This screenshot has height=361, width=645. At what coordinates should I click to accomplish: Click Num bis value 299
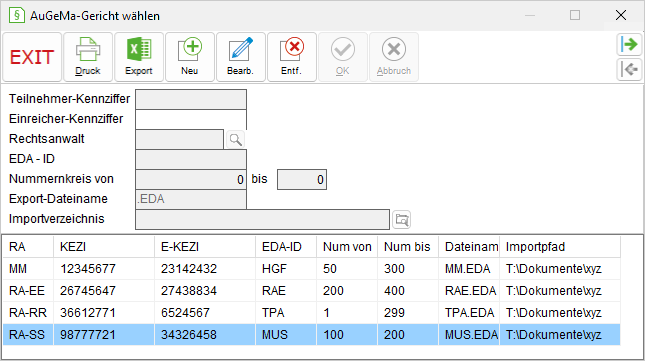pyautogui.click(x=394, y=313)
